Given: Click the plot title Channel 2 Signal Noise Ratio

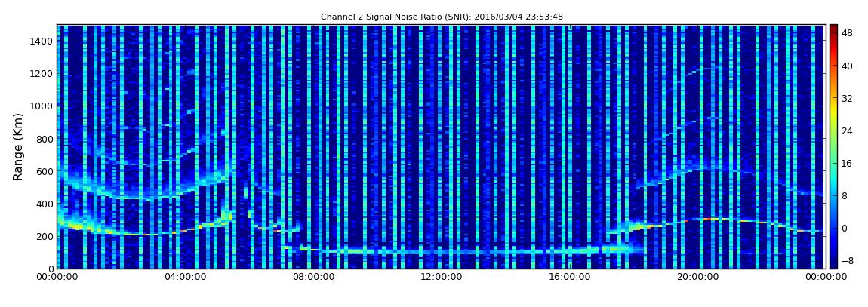Looking at the screenshot, I should [x=442, y=17].
